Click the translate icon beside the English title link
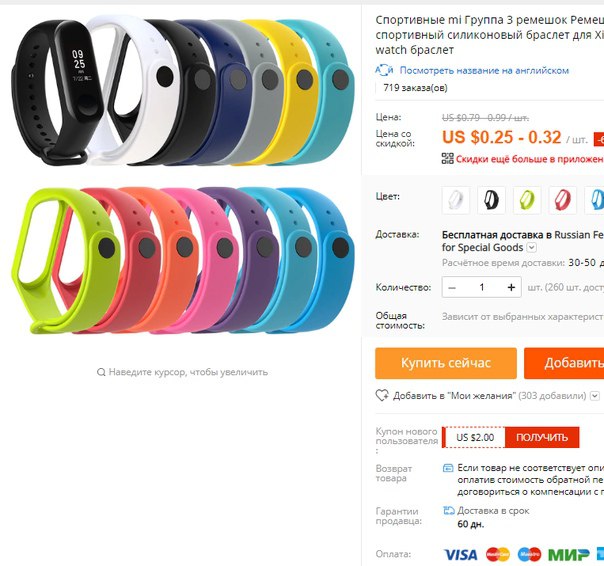Image resolution: width=604 pixels, height=566 pixels. coord(384,70)
